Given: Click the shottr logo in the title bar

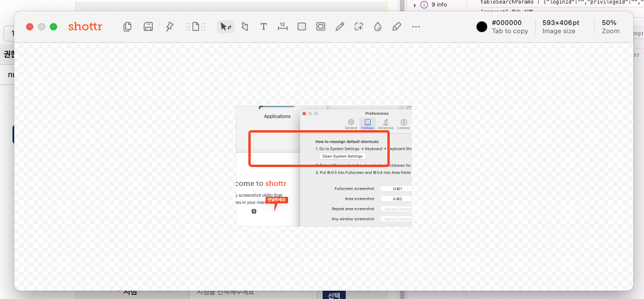Looking at the screenshot, I should pos(85,27).
